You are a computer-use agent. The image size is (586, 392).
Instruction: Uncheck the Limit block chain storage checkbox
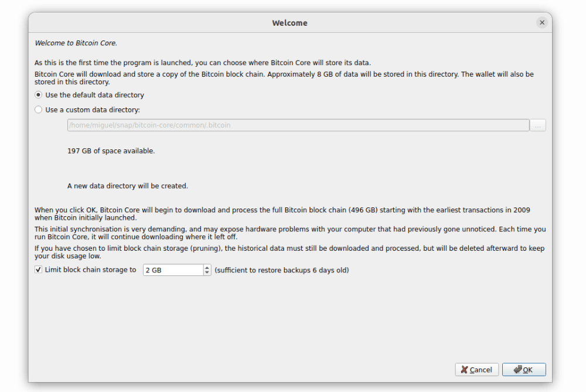point(38,270)
